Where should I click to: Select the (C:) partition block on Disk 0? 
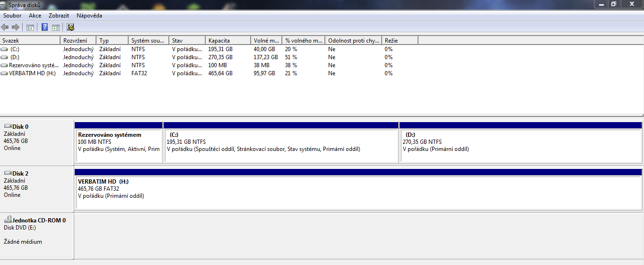click(281, 142)
